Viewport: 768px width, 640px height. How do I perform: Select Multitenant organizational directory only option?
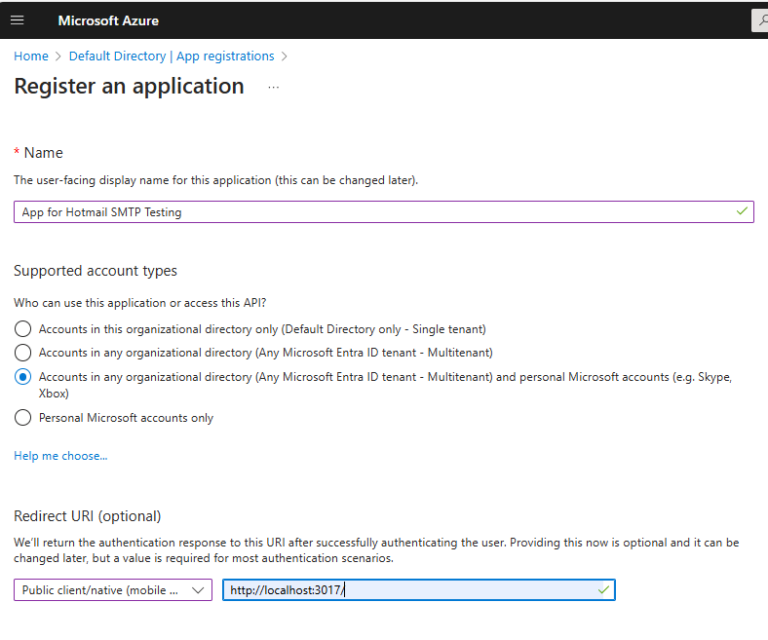pos(23,353)
